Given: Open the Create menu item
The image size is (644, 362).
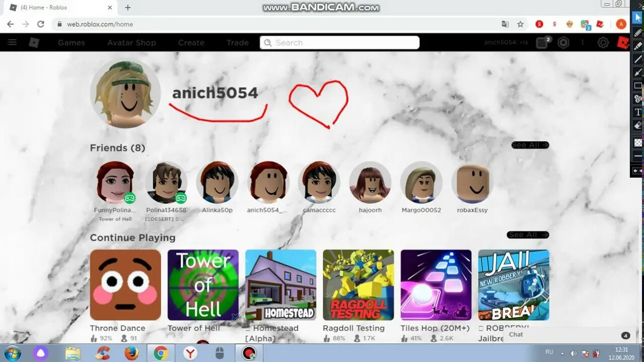Looking at the screenshot, I should [x=191, y=43].
